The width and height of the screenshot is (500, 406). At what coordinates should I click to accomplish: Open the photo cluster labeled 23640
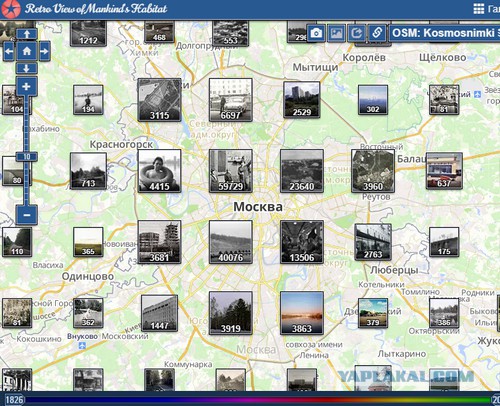click(x=302, y=171)
